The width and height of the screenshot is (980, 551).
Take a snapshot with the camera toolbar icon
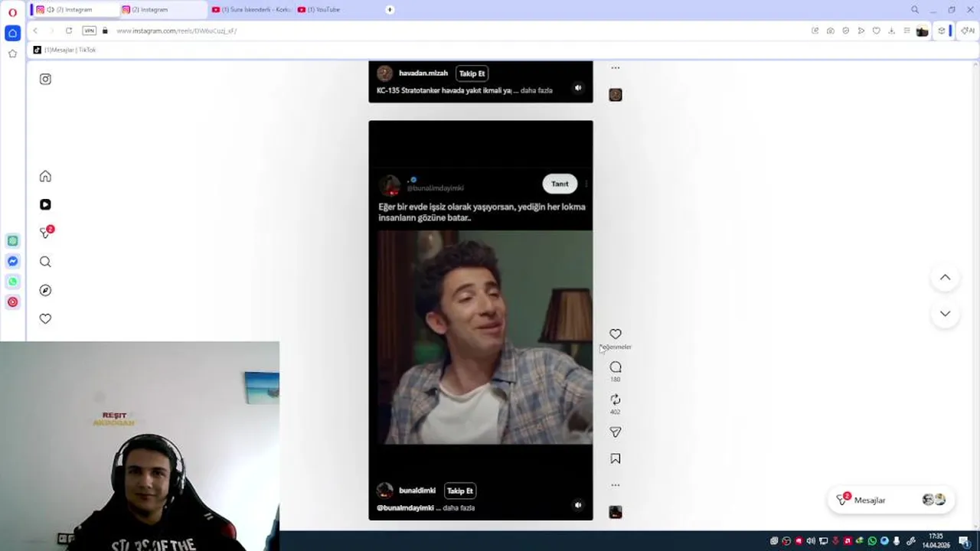[x=830, y=31]
